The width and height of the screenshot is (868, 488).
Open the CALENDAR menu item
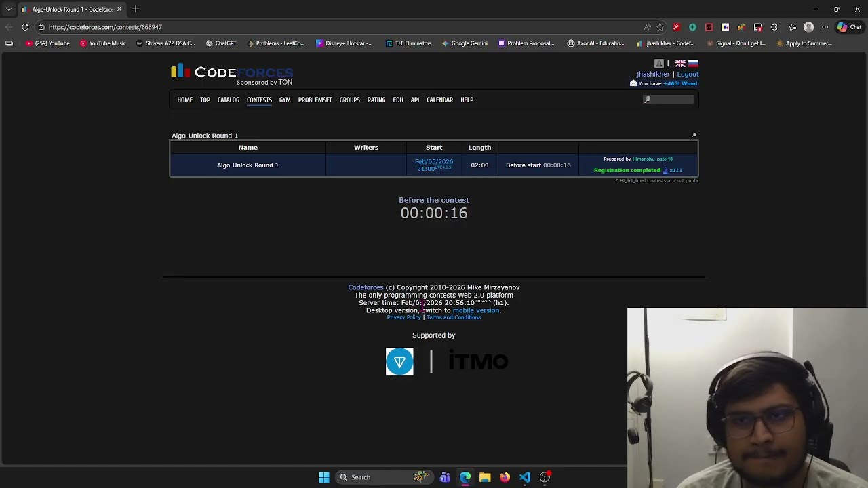[x=439, y=100]
